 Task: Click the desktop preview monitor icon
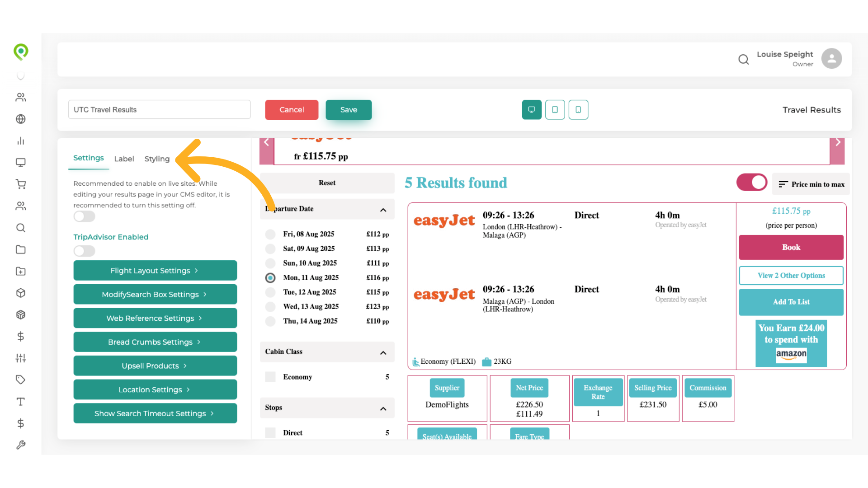coord(531,110)
